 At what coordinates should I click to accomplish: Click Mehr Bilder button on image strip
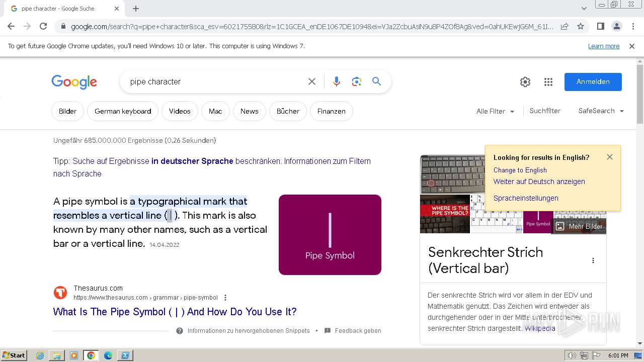point(579,227)
